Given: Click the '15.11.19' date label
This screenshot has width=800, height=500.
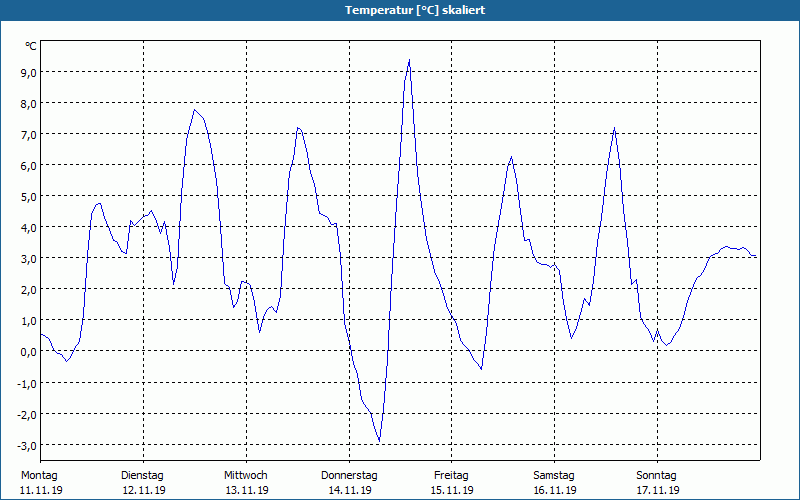Looking at the screenshot, I should (453, 490).
